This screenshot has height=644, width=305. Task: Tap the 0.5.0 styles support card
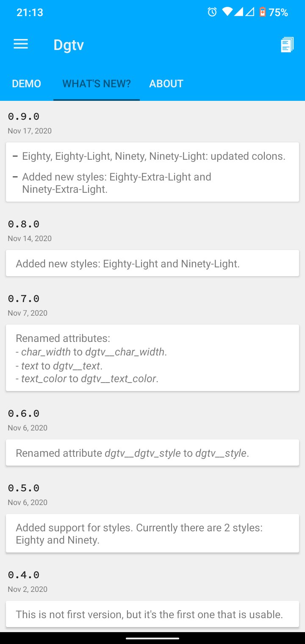(152, 534)
